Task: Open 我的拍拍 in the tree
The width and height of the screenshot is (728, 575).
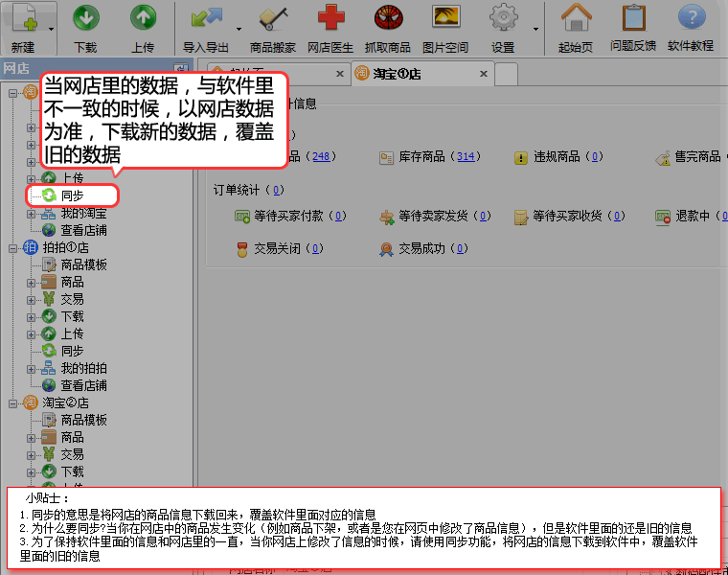Action: [83, 368]
